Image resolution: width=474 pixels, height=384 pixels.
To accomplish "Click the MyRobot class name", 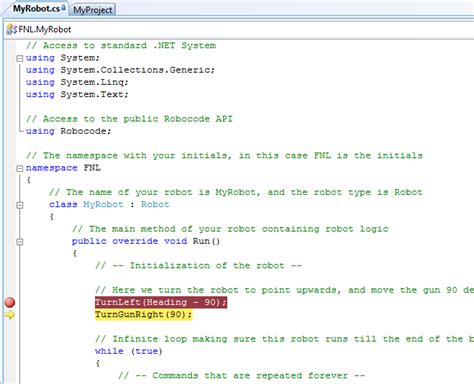I will click(103, 205).
